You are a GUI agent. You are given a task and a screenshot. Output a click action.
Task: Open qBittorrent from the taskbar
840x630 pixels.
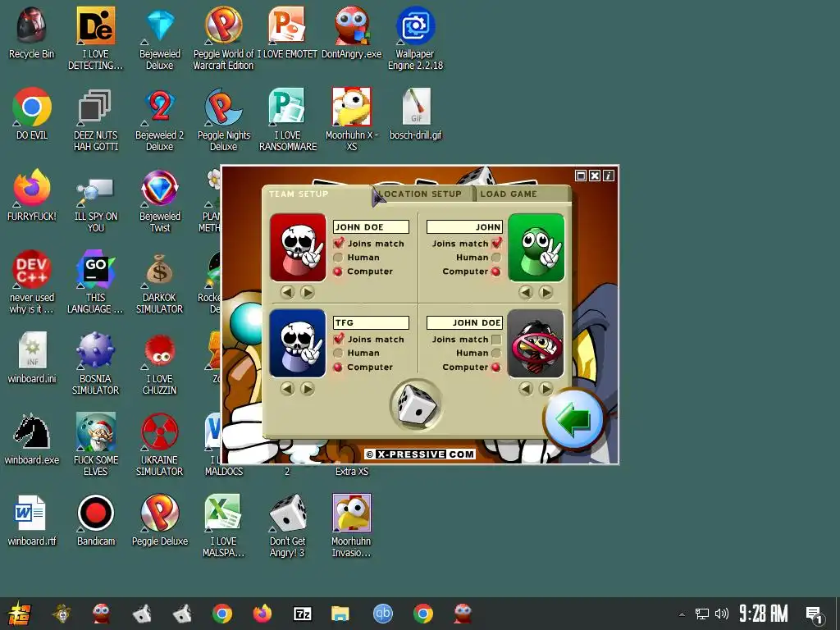click(382, 614)
